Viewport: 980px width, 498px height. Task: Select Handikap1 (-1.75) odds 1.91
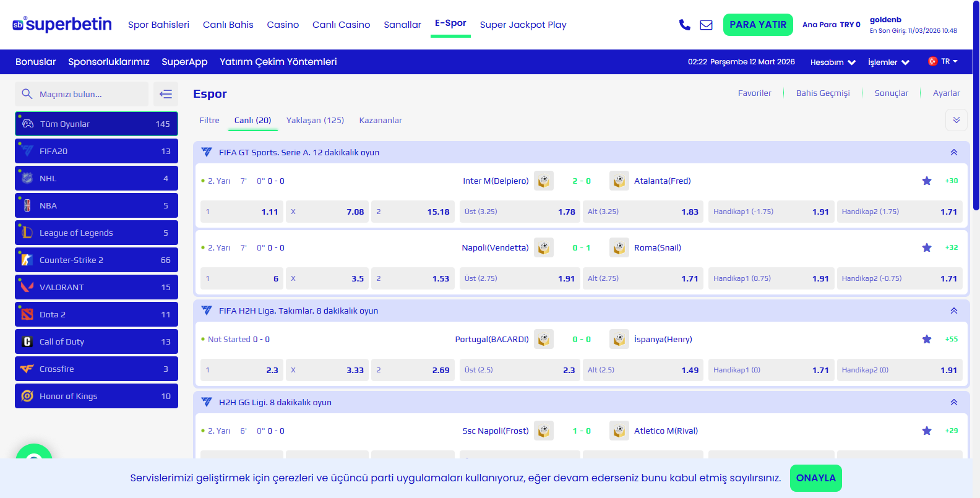772,212
